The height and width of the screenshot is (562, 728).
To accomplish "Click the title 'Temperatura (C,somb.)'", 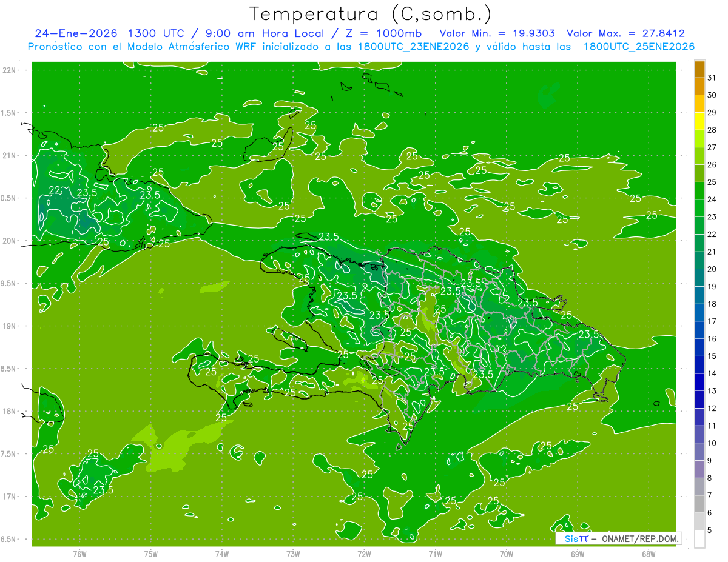I will [370, 14].
